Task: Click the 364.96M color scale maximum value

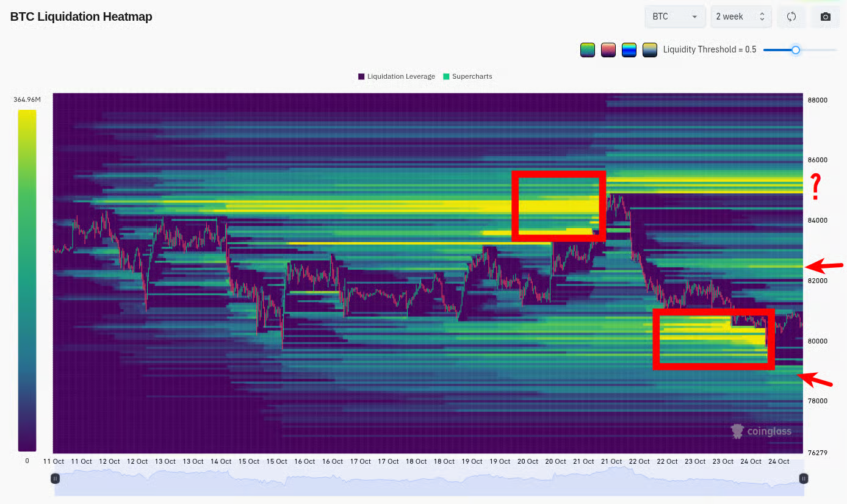Action: (x=27, y=99)
